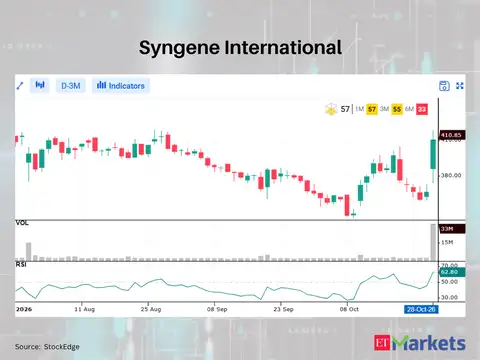480x360 pixels.
Task: Click the highlighted 28-Oct-26 date marker
Action: (x=421, y=309)
